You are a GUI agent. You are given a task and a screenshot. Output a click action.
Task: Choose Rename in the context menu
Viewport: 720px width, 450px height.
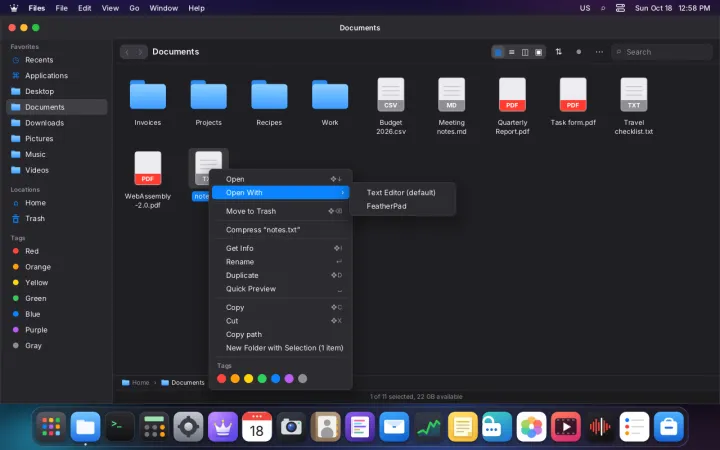[x=280, y=262]
